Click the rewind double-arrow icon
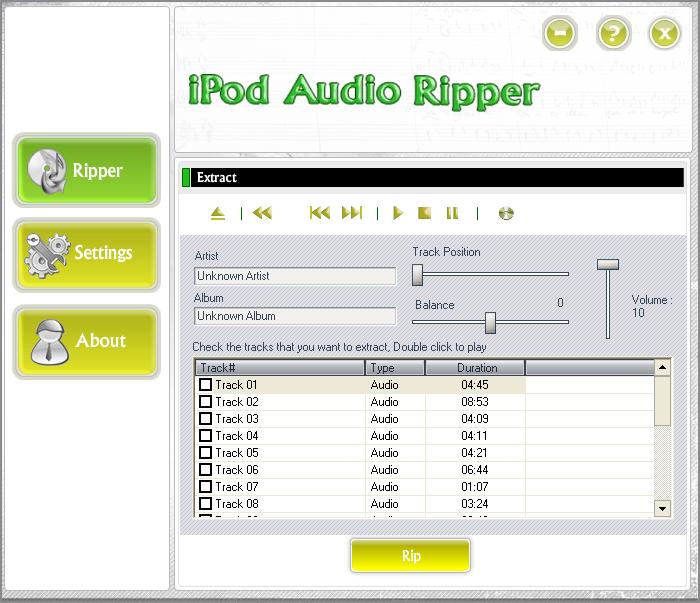This screenshot has width=700, height=603. click(x=262, y=213)
